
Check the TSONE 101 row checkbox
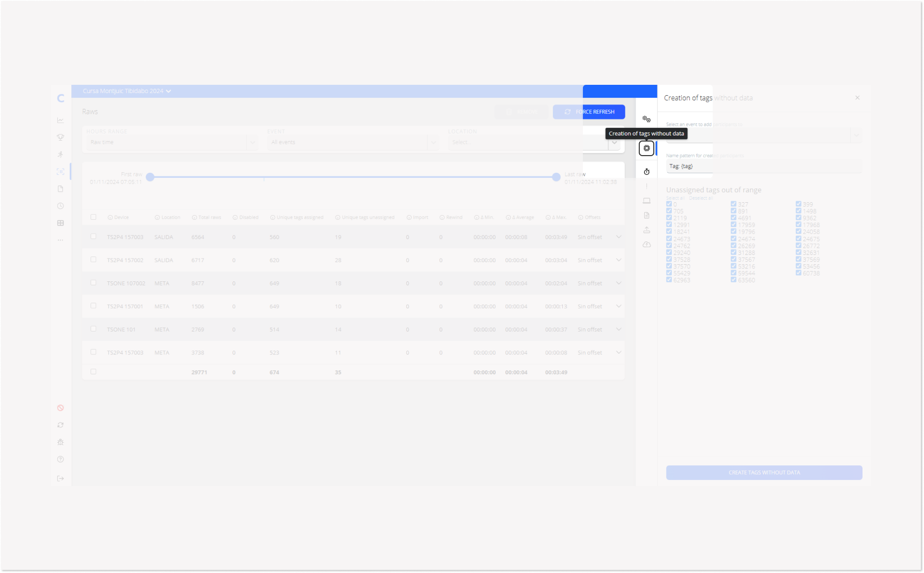[x=94, y=329]
